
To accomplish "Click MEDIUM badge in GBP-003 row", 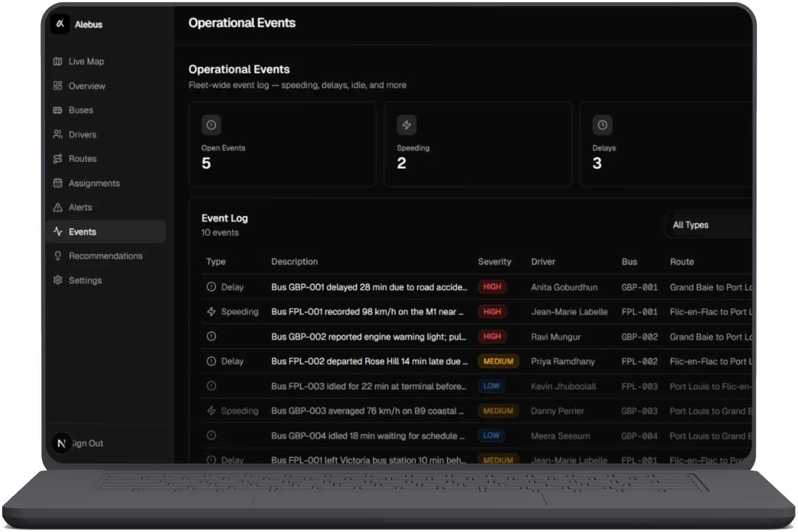I will (x=498, y=411).
